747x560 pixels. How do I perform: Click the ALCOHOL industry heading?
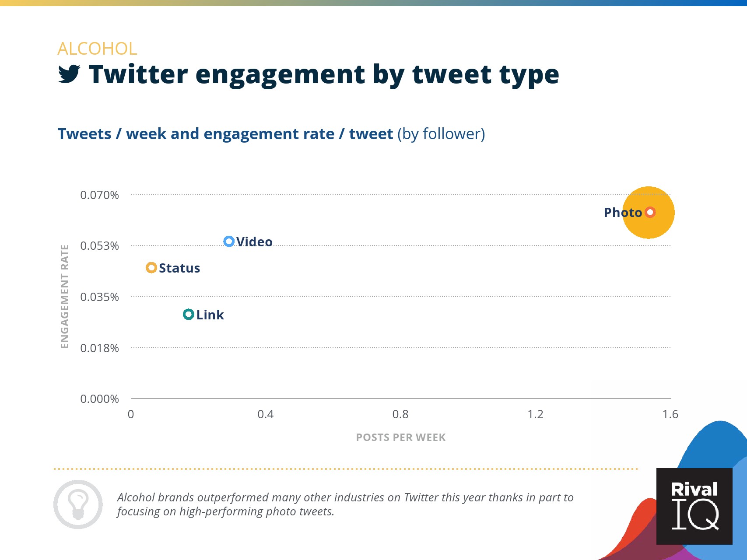97,49
